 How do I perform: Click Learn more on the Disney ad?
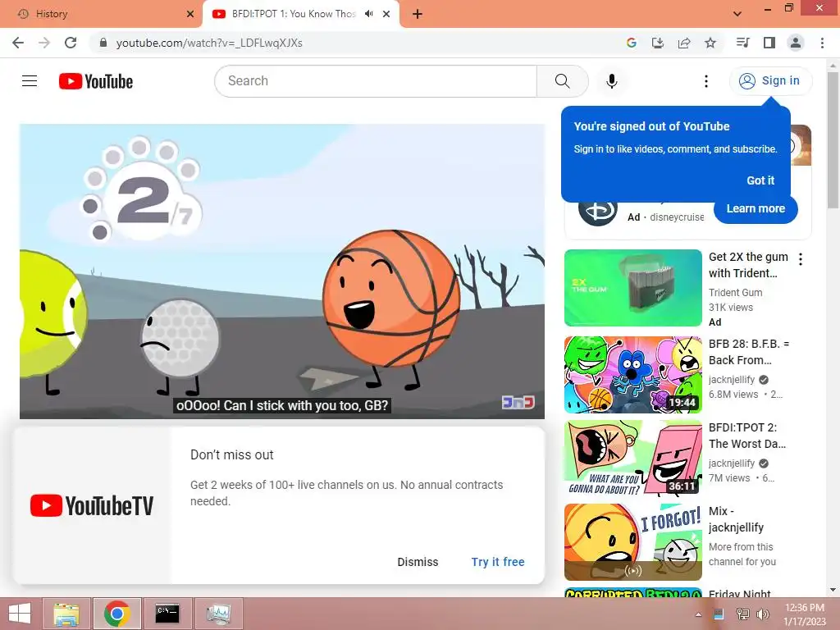[756, 209]
